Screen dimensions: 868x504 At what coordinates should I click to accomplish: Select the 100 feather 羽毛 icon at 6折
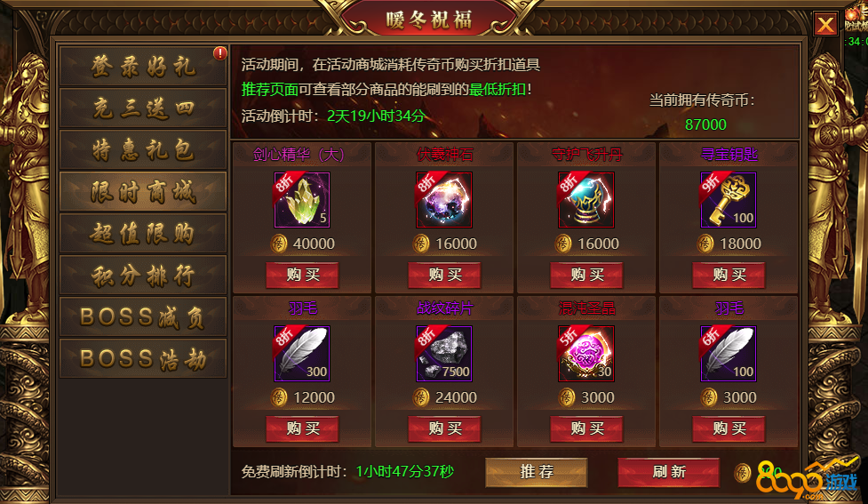tap(729, 354)
